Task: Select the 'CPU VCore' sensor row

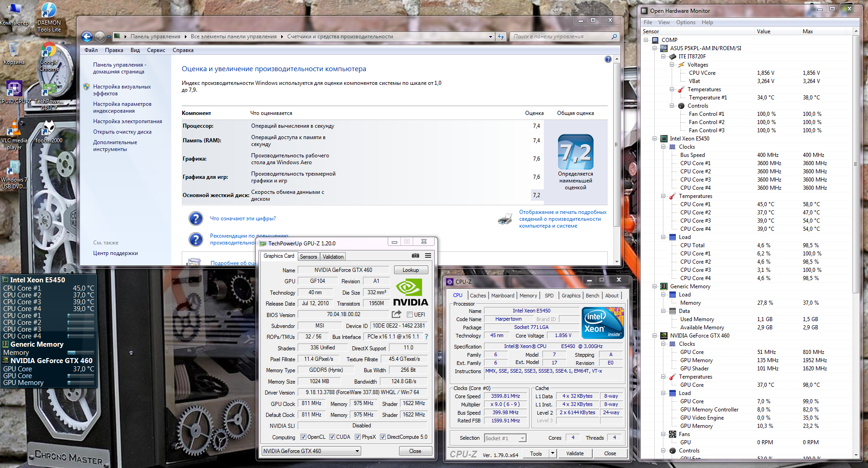Action: (747, 73)
